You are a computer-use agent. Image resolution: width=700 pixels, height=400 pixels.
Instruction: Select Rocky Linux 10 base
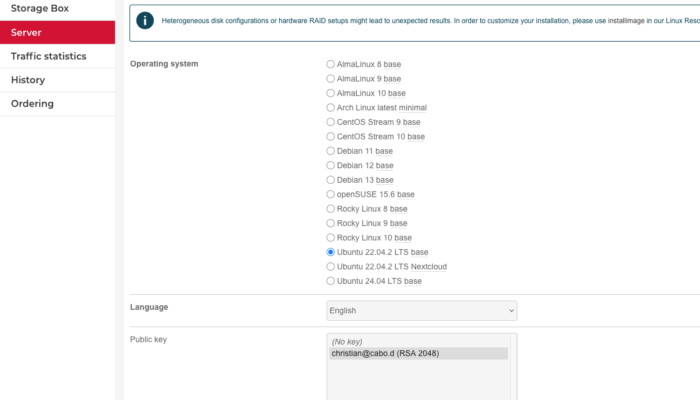(331, 238)
